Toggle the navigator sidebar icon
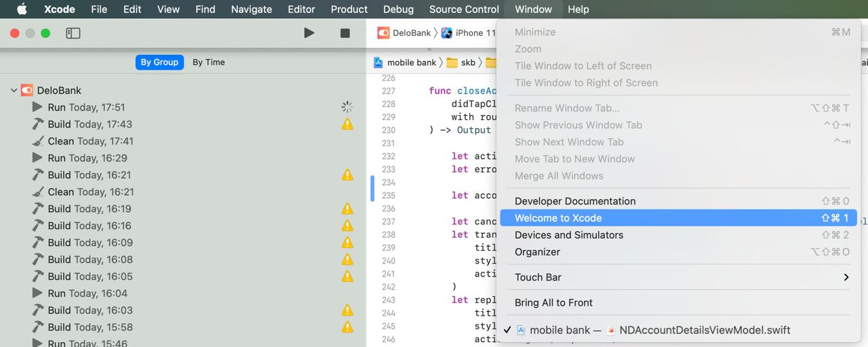868x347 pixels. click(x=73, y=33)
